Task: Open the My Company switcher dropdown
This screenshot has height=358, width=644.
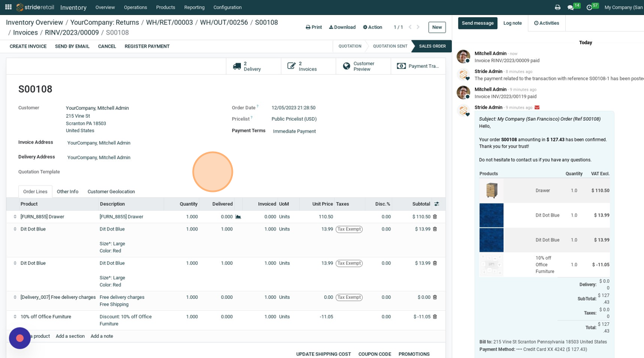Action: (x=623, y=7)
